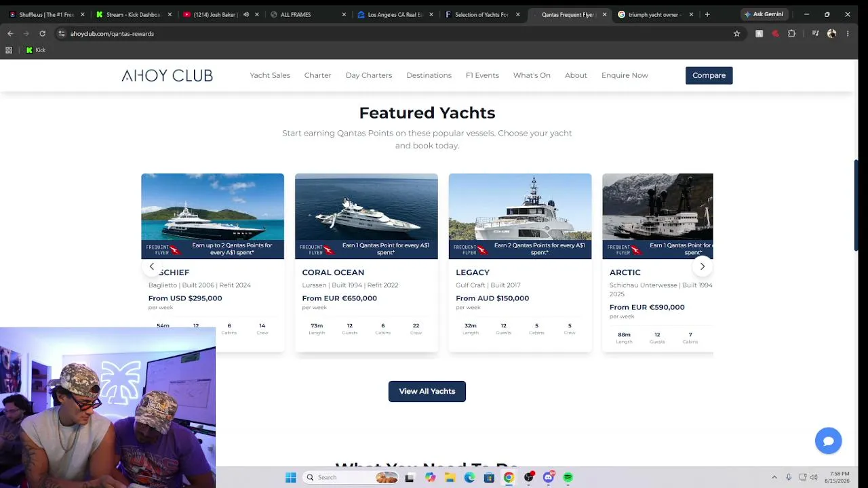868x488 pixels.
Task: Open the live chat bubble
Action: coord(828,441)
